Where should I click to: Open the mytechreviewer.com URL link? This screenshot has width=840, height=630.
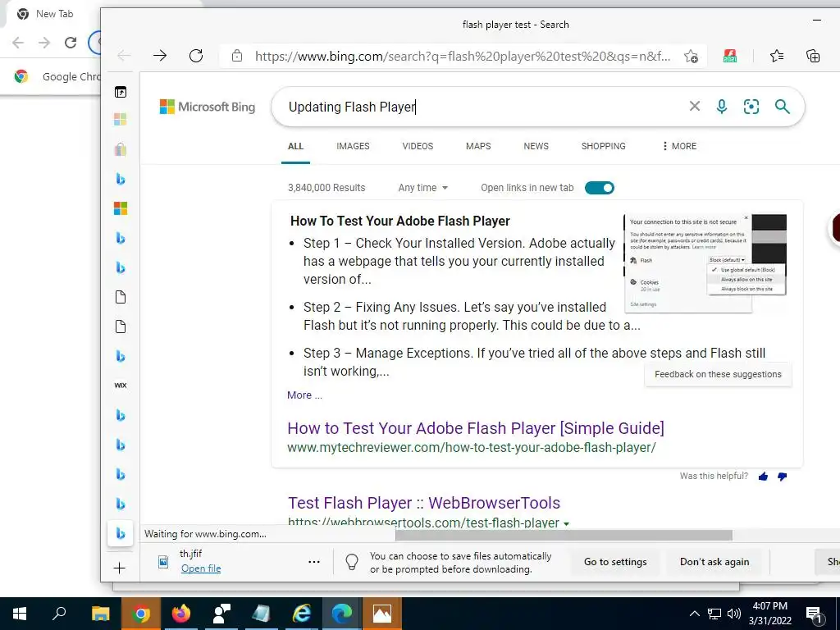click(472, 447)
